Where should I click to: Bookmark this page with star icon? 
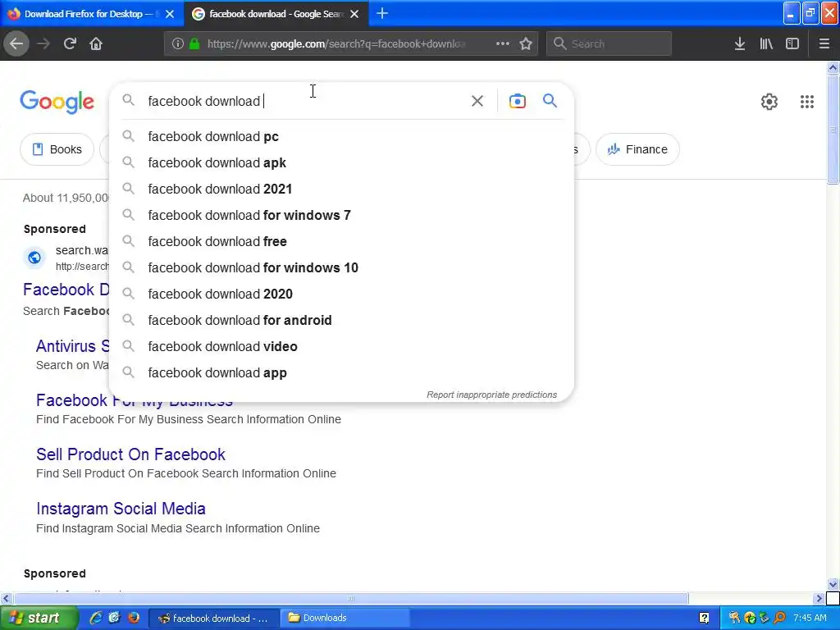coord(526,43)
